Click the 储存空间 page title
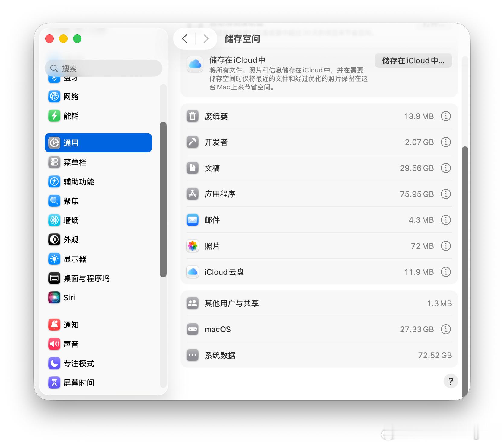 tap(242, 39)
